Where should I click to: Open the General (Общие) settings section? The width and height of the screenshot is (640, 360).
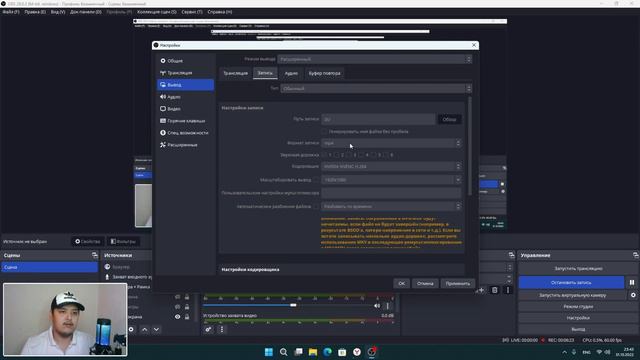pyautogui.click(x=185, y=61)
